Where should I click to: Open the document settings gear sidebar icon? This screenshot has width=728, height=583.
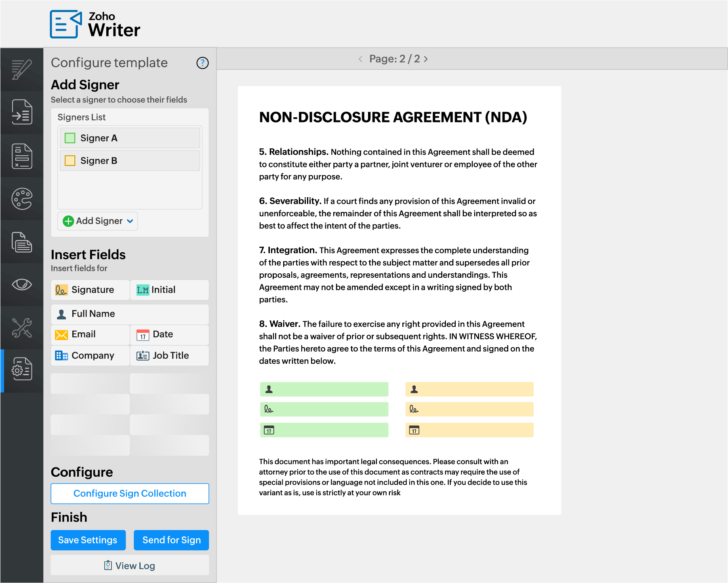point(22,369)
